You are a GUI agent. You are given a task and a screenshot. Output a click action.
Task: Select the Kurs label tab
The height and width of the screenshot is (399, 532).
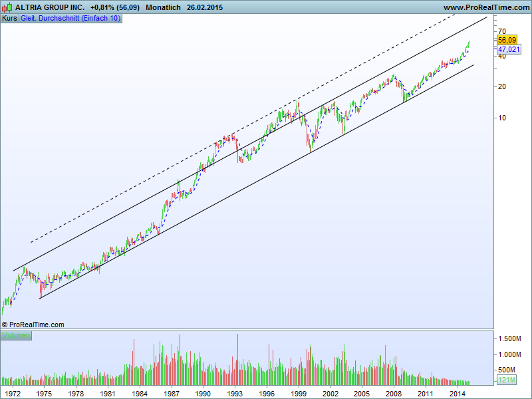coord(9,18)
